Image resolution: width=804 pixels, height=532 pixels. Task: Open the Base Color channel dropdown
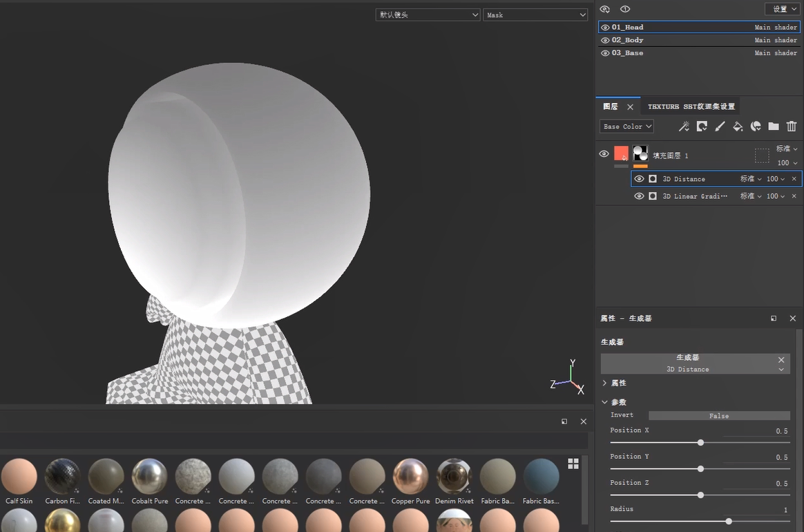[626, 126]
